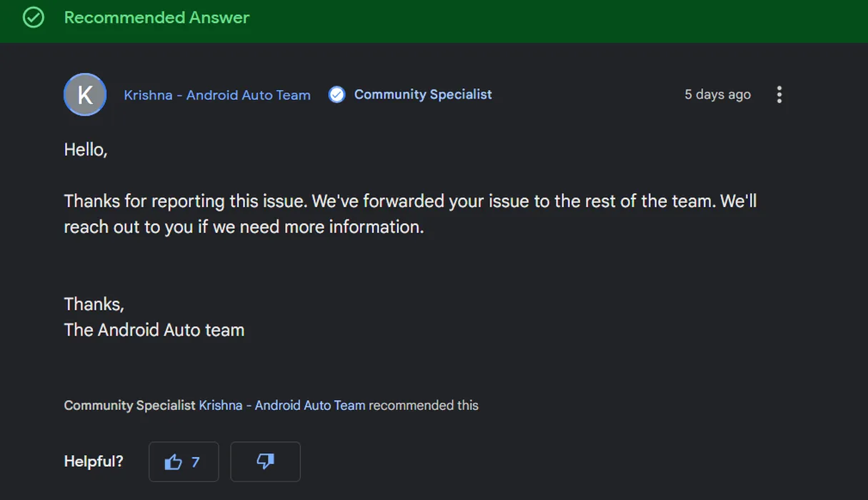
Task: Click "Community Specialist" text in the footer line
Action: coord(129,405)
